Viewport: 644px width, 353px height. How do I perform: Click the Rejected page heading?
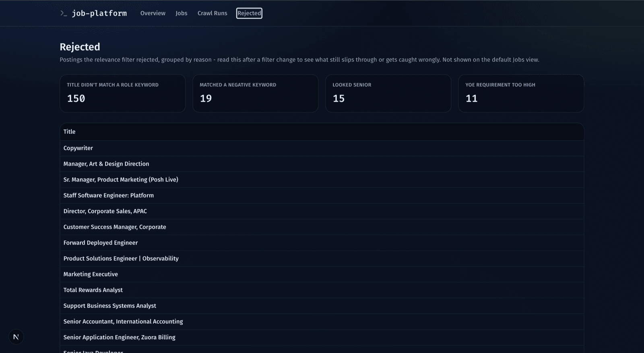[80, 47]
